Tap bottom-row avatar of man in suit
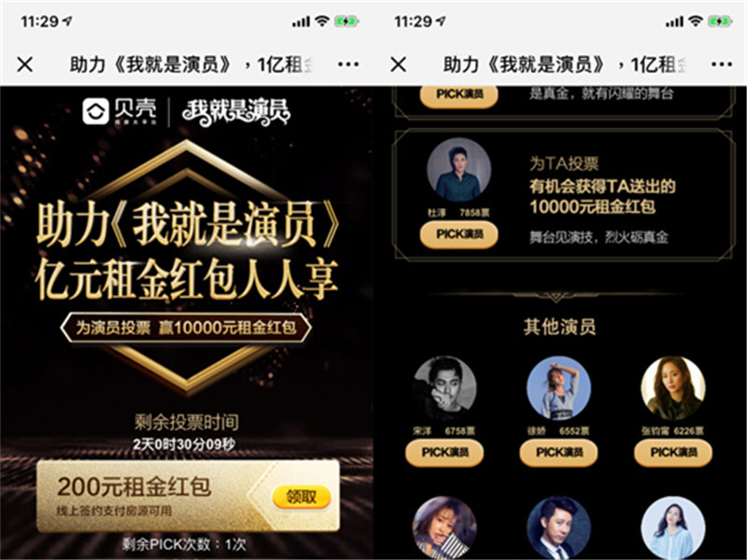 tap(558, 527)
